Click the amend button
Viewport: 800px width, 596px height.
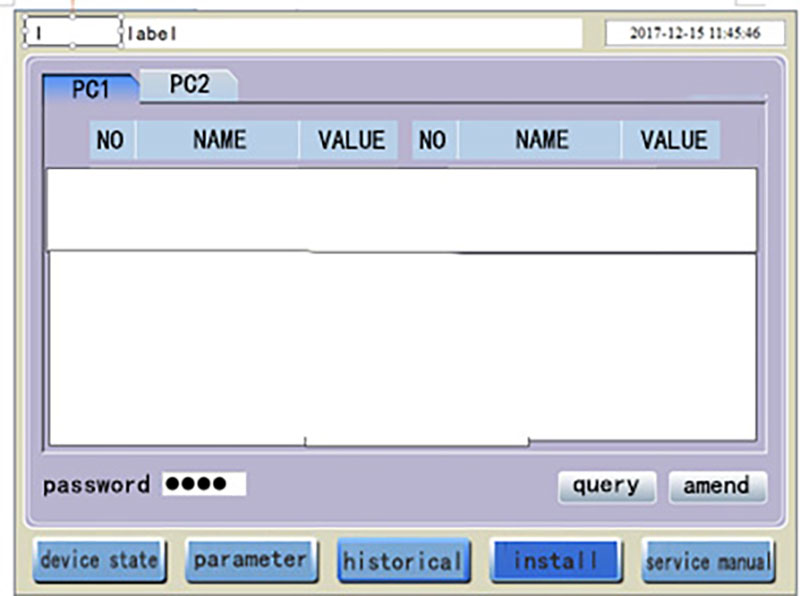tap(717, 486)
